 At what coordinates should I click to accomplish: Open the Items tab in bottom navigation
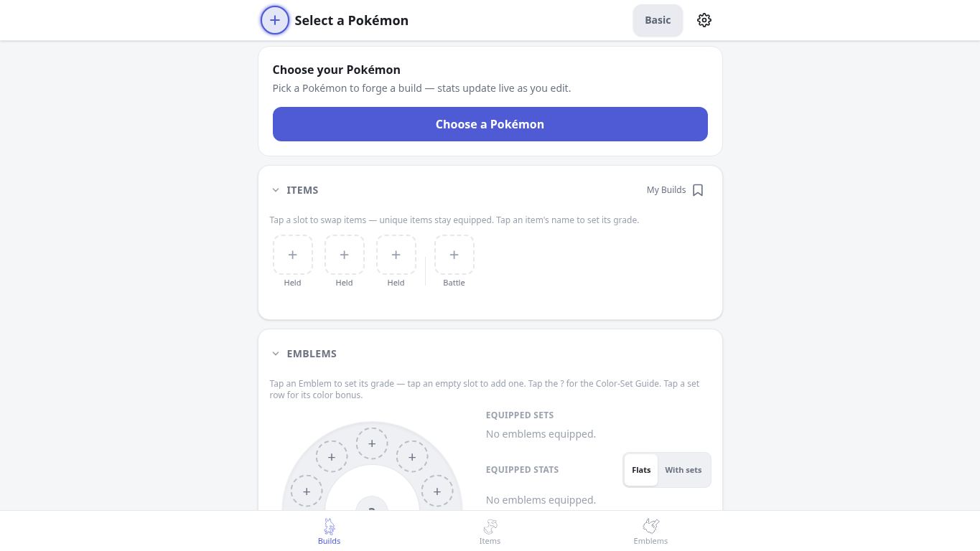tap(490, 532)
